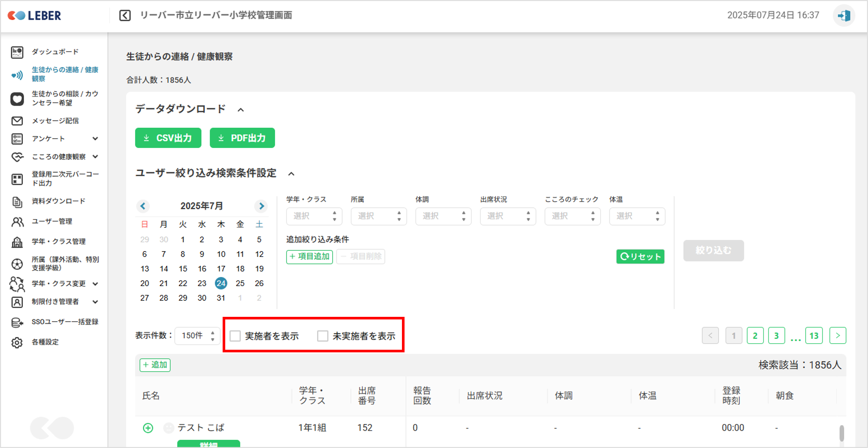Viewport: 868px width, 448px height.
Task: Click green plus icon beside テスト こば
Action: [148, 428]
